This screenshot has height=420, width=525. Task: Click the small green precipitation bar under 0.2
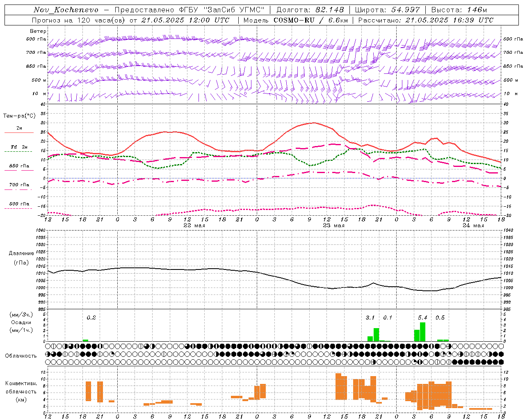coord(85,340)
